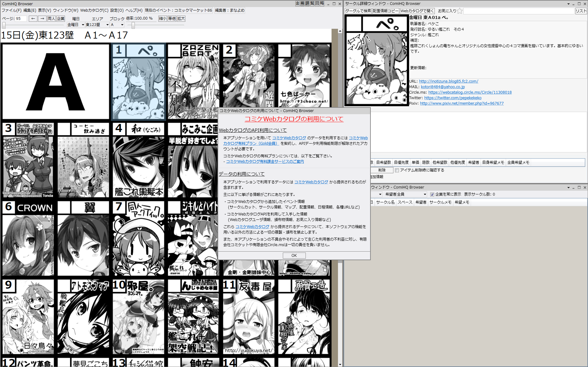Open the twitter.com/pepekekeko link

[x=453, y=98]
